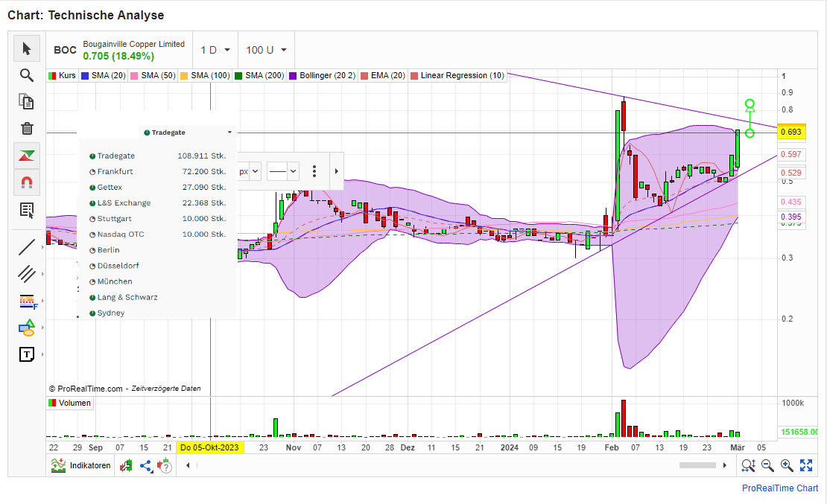The width and height of the screenshot is (827, 504).
Task: Select the geometric shapes tool
Action: [27, 328]
